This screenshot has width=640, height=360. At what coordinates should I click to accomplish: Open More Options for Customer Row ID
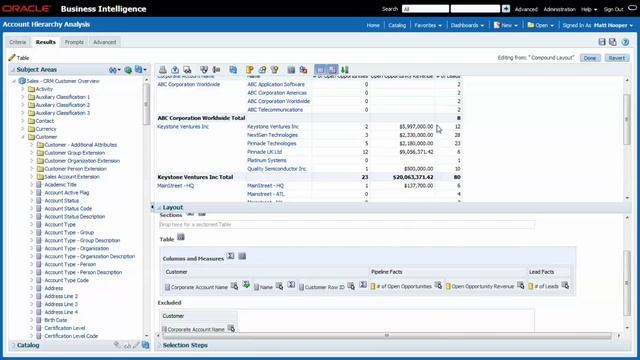click(351, 286)
